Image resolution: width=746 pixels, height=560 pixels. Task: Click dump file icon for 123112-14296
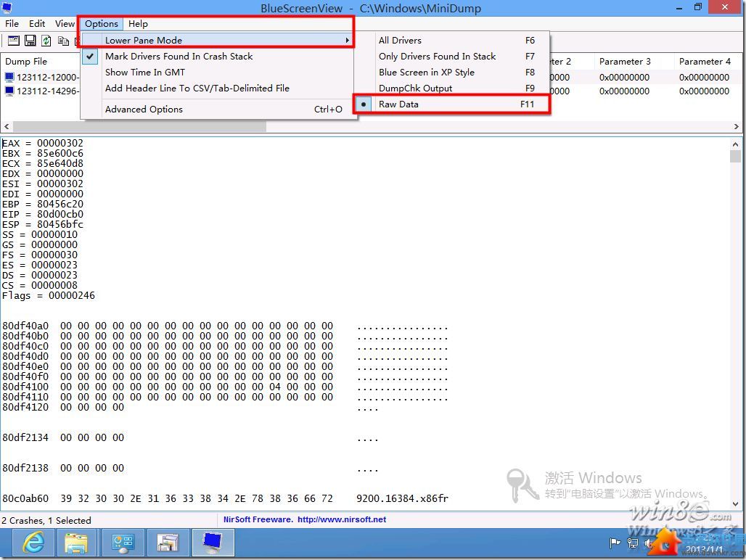[x=9, y=91]
